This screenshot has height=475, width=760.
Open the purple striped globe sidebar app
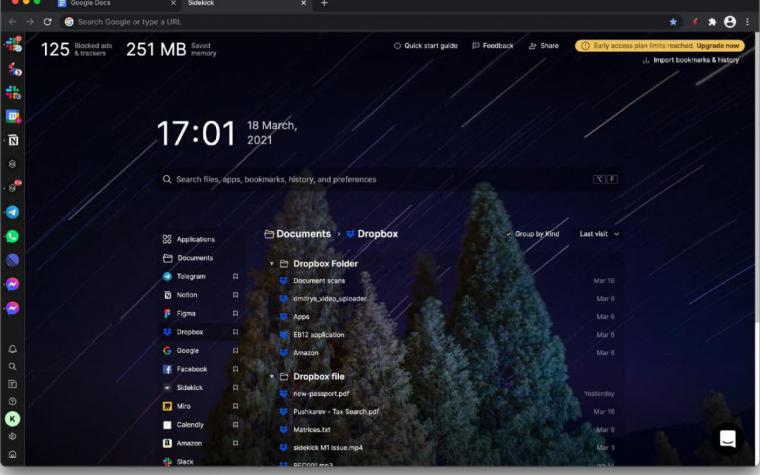[x=13, y=260]
